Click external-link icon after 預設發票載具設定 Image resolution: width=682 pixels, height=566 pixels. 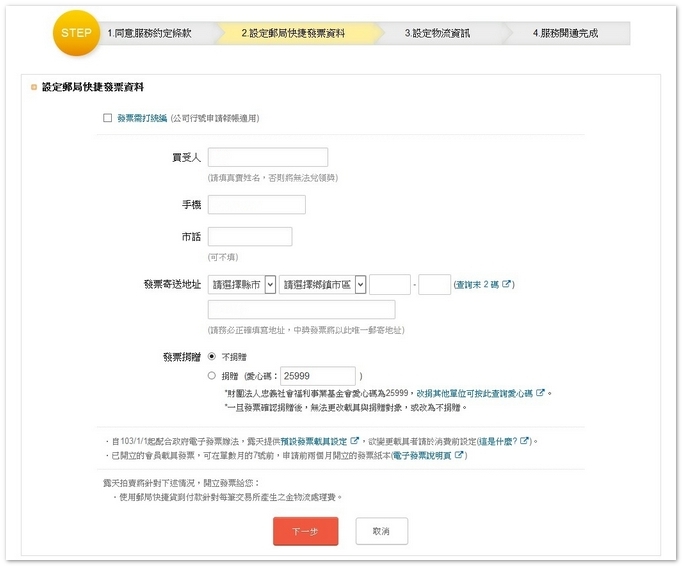[354, 440]
